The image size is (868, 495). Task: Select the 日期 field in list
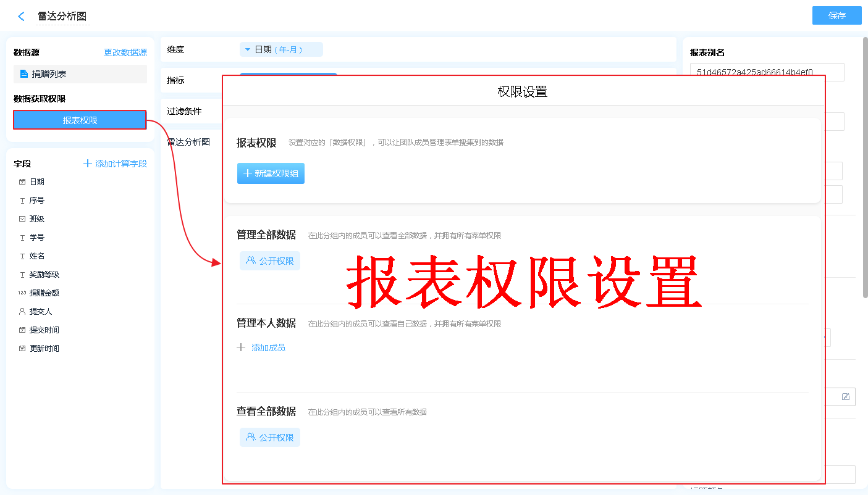(x=36, y=182)
